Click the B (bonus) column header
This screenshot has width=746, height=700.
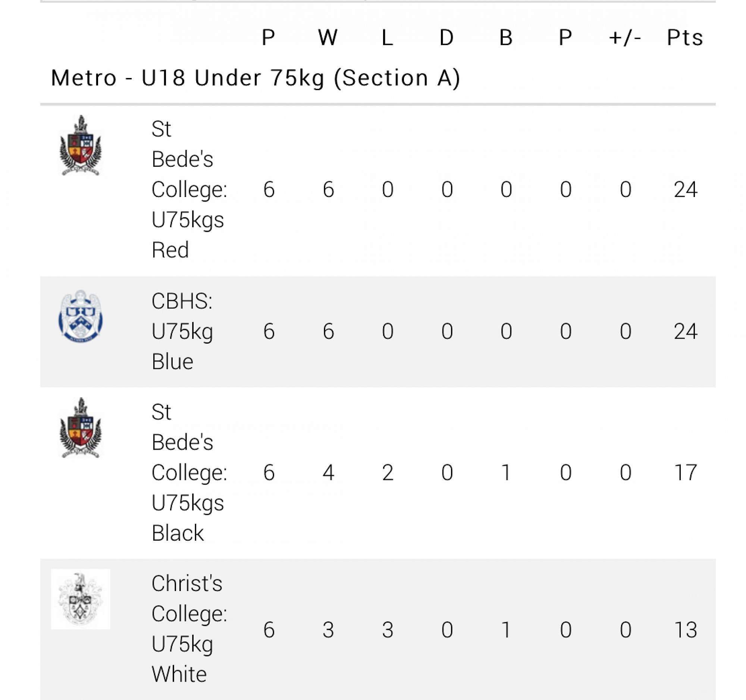506,38
